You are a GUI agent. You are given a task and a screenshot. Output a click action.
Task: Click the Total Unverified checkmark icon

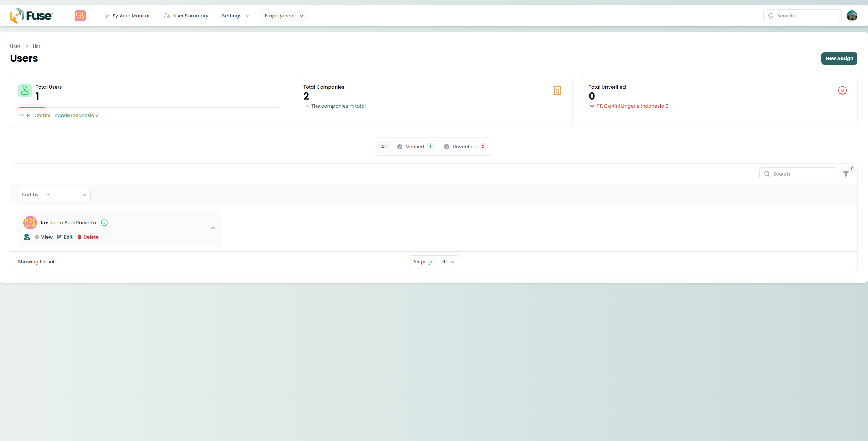(x=843, y=90)
